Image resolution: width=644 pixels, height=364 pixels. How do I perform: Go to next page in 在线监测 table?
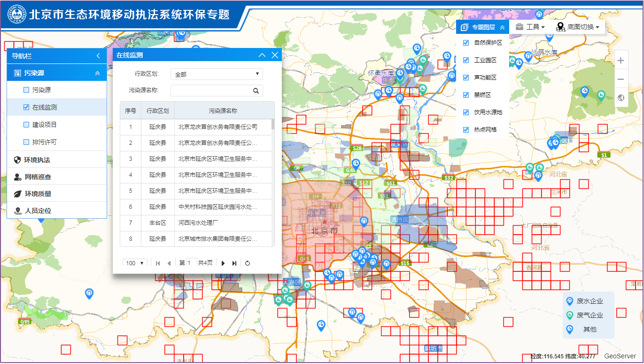pyautogui.click(x=223, y=263)
